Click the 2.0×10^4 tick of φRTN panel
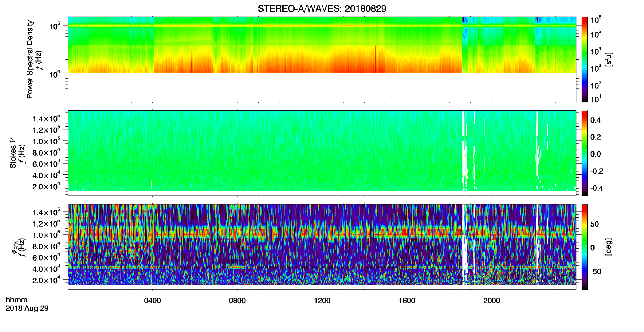The width and height of the screenshot is (644, 332). click(x=46, y=280)
